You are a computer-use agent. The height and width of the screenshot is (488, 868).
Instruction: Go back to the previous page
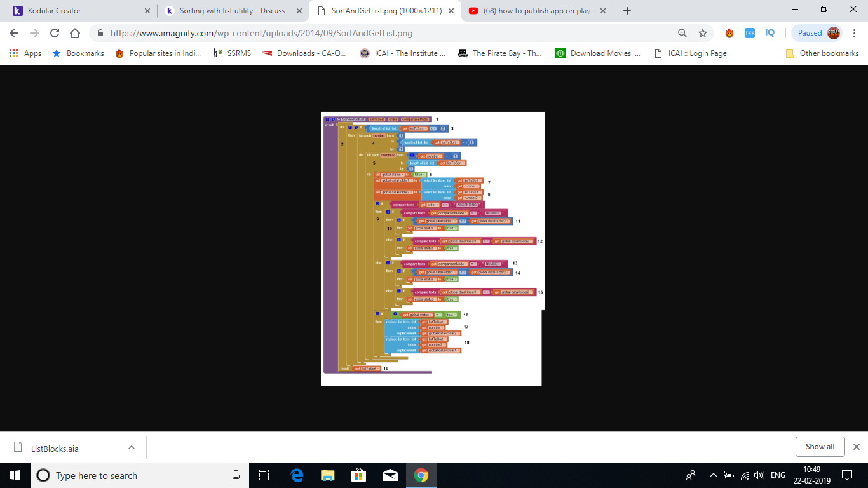(x=14, y=33)
